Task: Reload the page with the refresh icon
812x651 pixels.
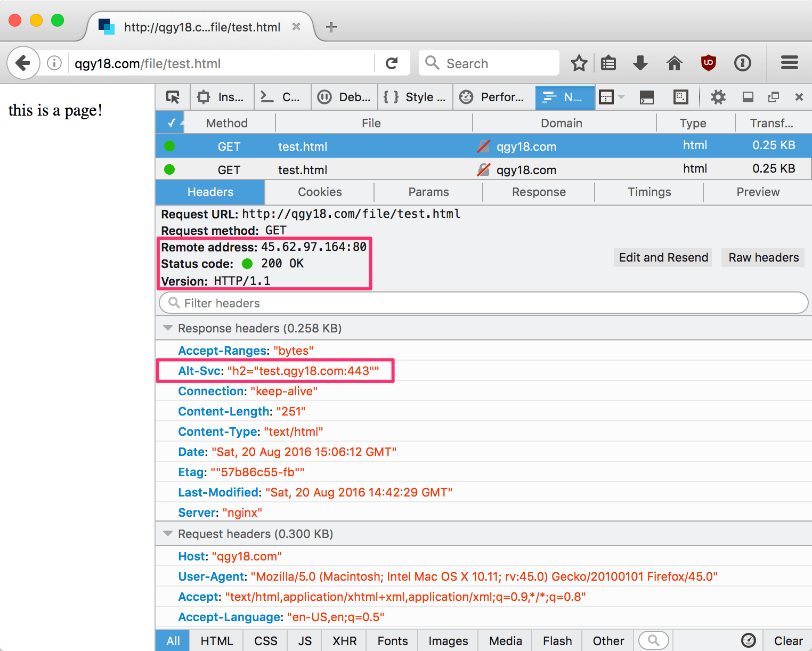Action: point(392,63)
